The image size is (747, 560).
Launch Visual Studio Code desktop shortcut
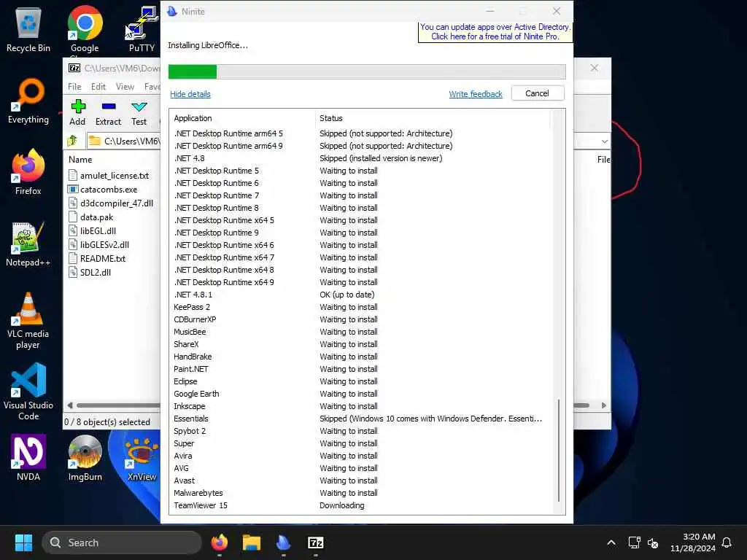pos(28,392)
